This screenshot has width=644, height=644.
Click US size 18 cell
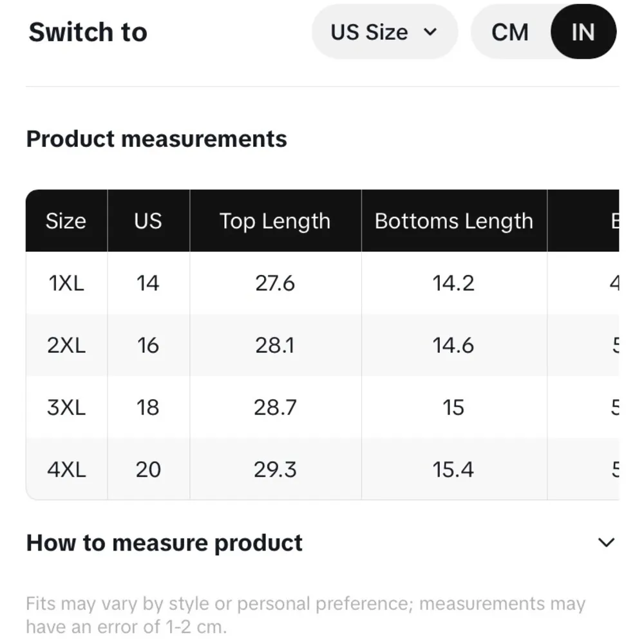(x=148, y=407)
